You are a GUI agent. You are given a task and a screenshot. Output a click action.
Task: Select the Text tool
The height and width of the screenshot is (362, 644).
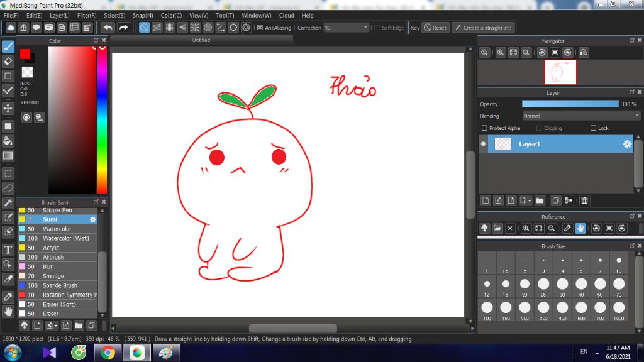tap(8, 250)
